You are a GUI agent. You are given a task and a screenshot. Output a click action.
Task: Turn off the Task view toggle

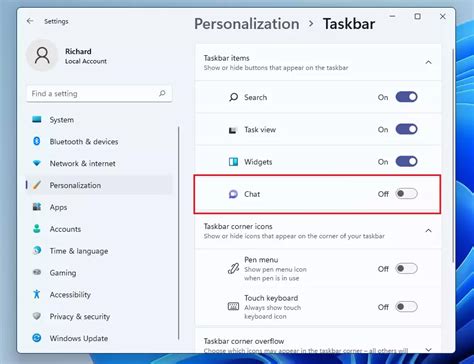click(406, 129)
